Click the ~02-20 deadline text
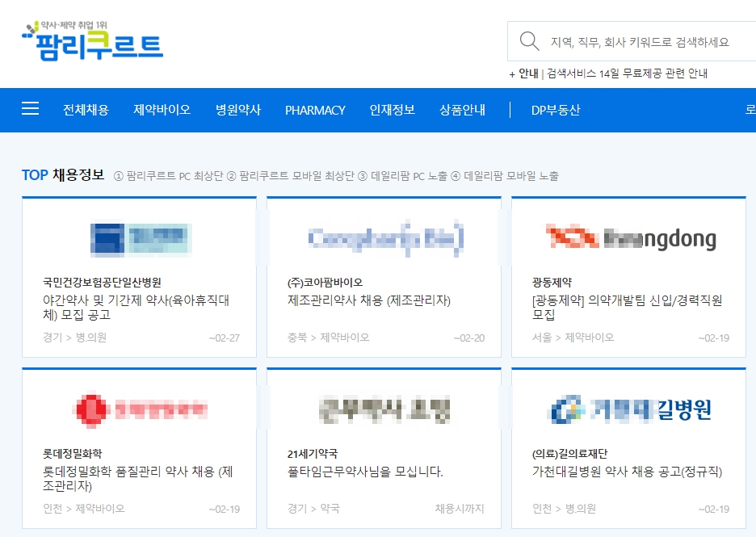This screenshot has height=537, width=756. (469, 338)
